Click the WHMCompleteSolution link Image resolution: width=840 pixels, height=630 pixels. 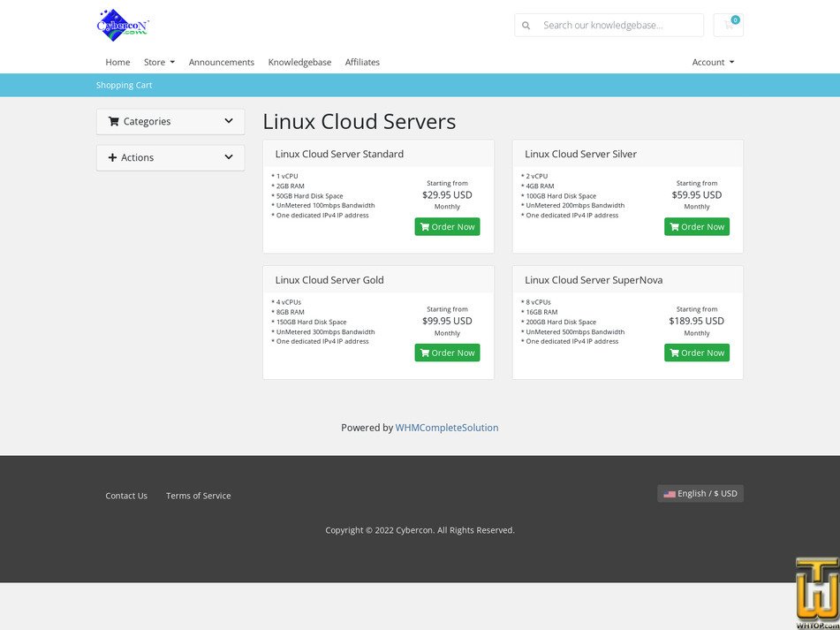point(446,428)
